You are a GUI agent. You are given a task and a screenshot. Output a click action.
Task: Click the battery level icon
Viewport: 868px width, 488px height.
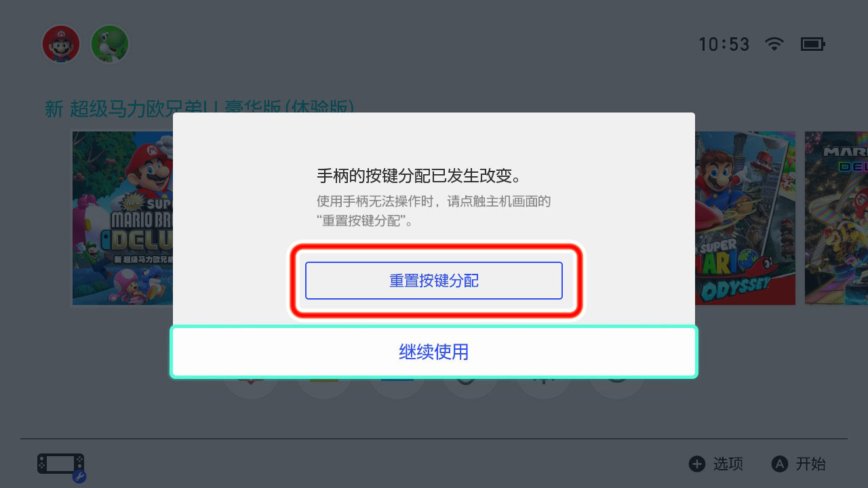(813, 45)
